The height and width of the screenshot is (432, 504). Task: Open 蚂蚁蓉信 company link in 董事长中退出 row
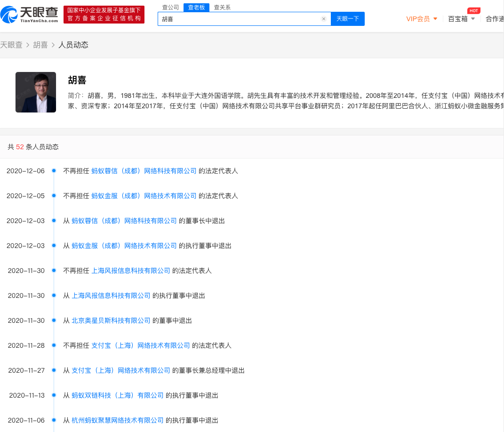(124, 221)
